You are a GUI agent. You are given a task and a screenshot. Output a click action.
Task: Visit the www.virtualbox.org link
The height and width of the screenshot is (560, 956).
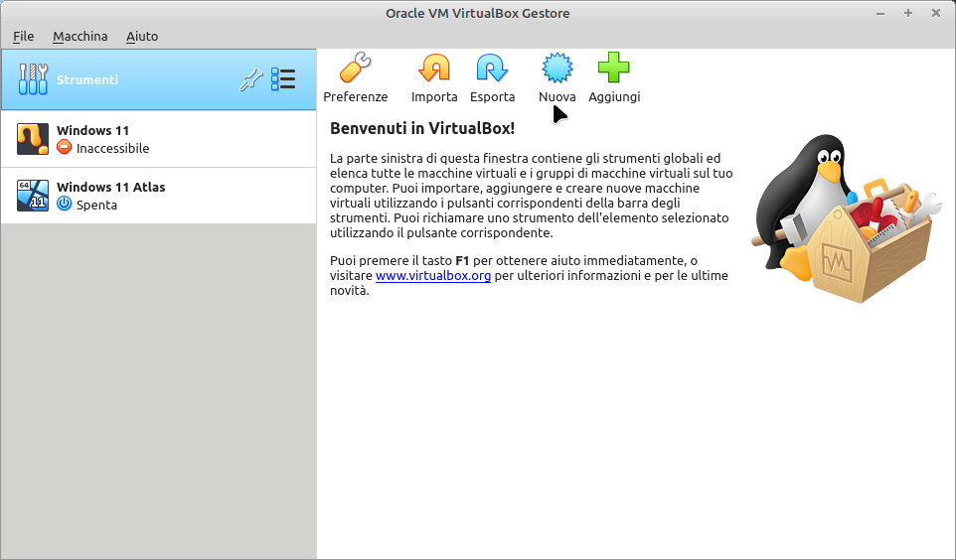tap(433, 276)
